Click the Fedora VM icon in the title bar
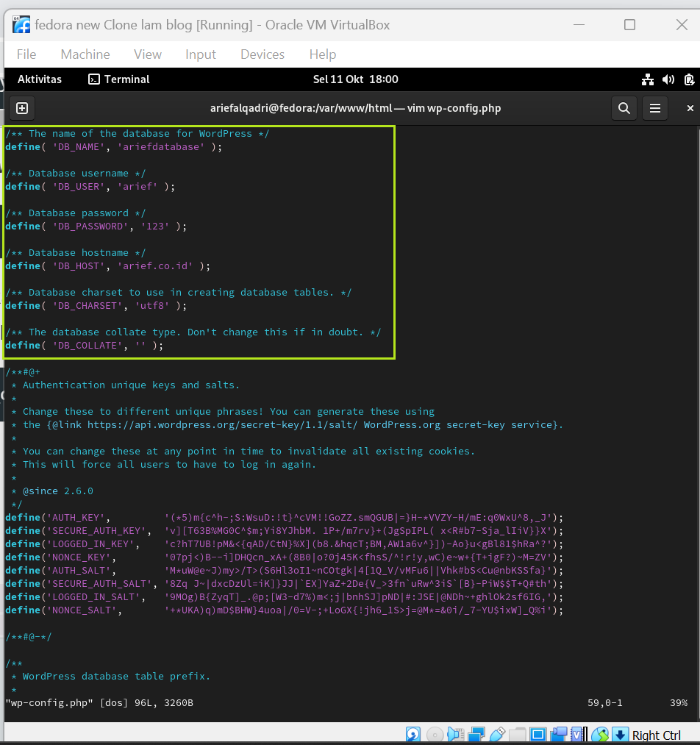700x745 pixels. click(x=21, y=24)
